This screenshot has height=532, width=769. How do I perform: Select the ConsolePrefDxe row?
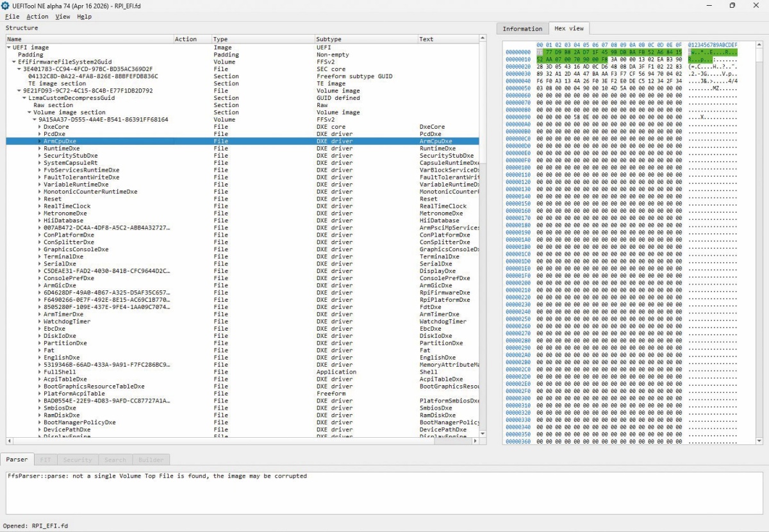(x=242, y=278)
